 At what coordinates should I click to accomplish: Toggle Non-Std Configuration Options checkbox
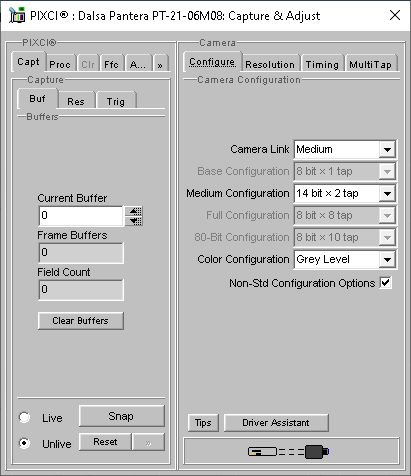(385, 283)
